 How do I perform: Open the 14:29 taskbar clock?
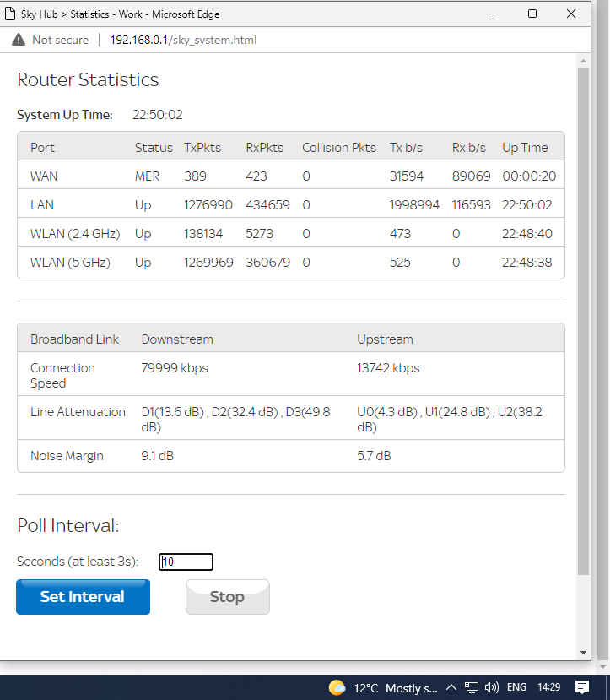548,687
